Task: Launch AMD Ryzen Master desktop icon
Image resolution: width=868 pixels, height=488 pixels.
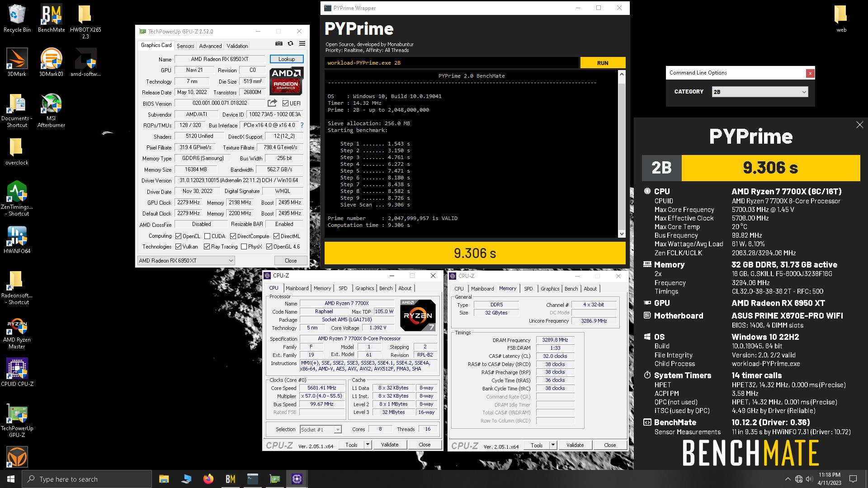Action: tap(17, 334)
